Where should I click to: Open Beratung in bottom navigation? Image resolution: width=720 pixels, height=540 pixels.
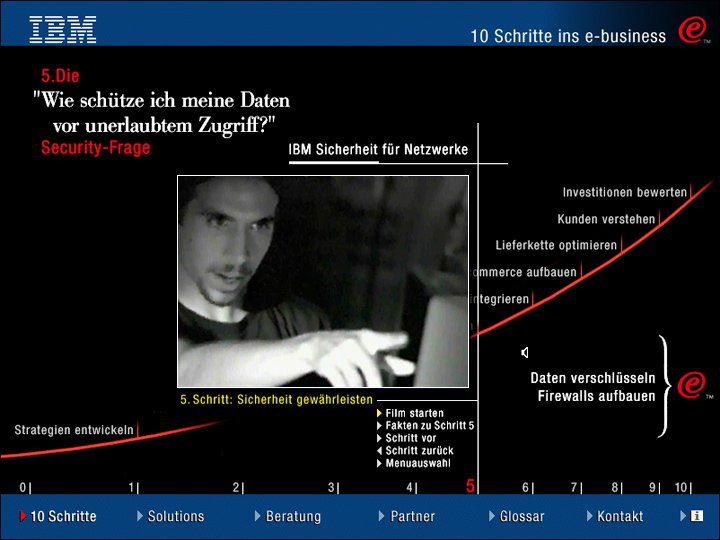tap(288, 516)
